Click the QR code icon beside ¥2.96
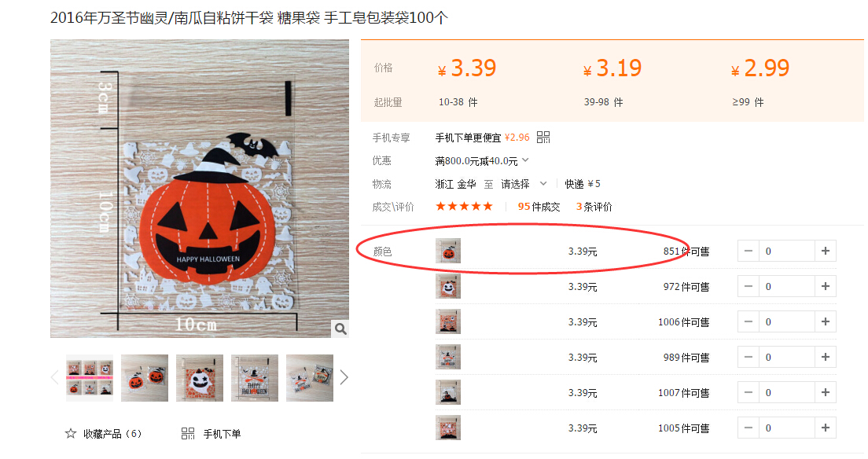This screenshot has width=868, height=459. 543,138
